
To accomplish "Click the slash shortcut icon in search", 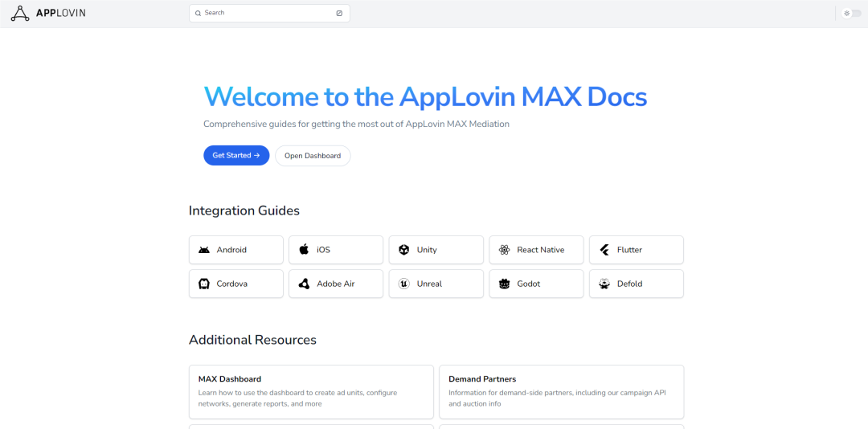I will tap(339, 13).
